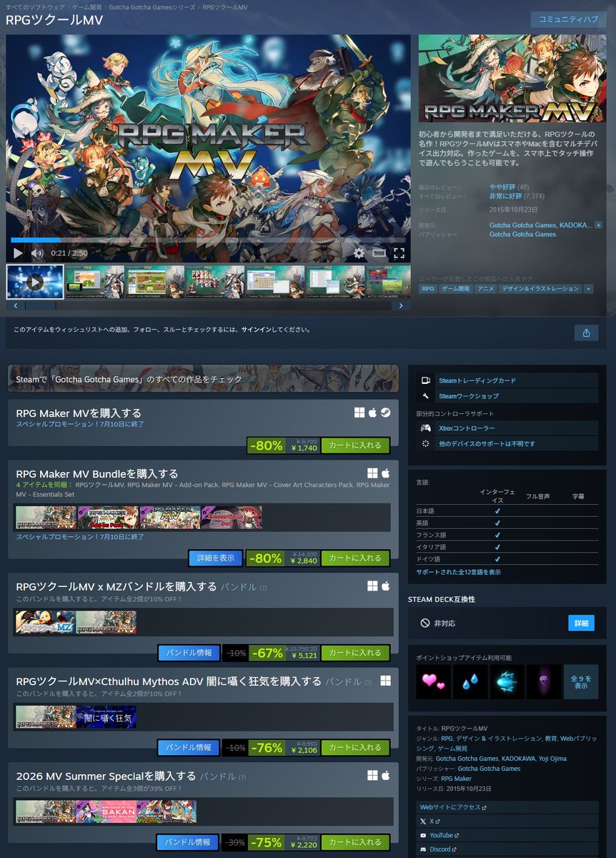Viewport: 616px width, 858px height.
Task: Click サインイン link
Action: 256,330
